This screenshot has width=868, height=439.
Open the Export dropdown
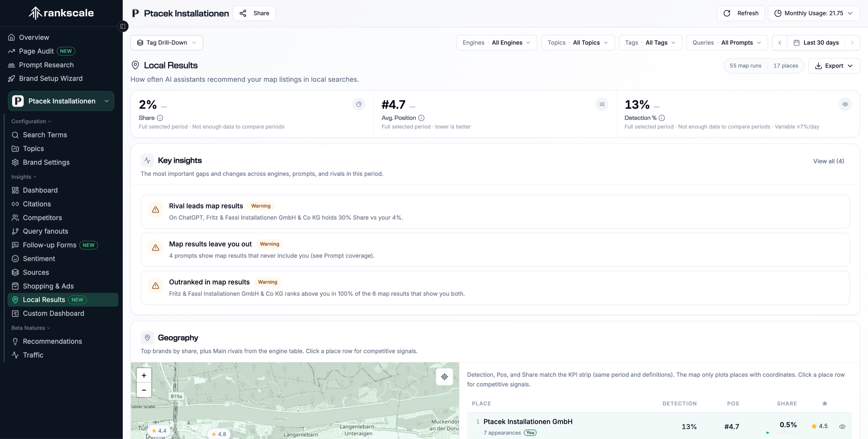coord(834,66)
